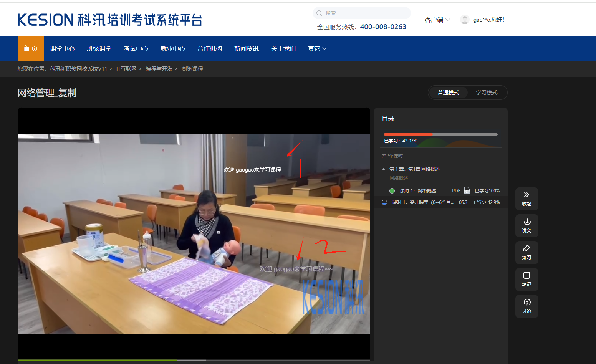The height and width of the screenshot is (364, 596).
Task: Open lesson 课时1: 网络概述
Action: pyautogui.click(x=418, y=191)
